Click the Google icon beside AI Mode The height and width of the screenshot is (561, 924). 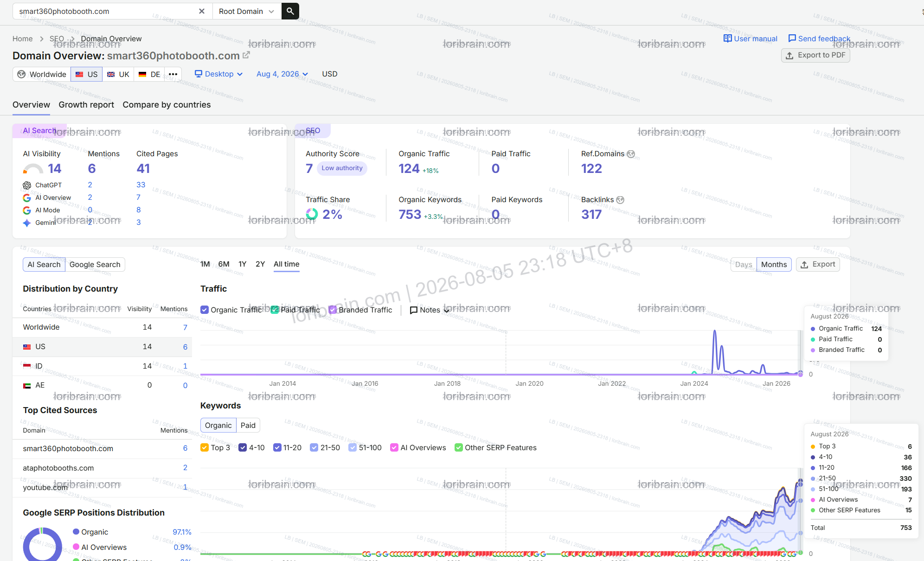click(27, 210)
